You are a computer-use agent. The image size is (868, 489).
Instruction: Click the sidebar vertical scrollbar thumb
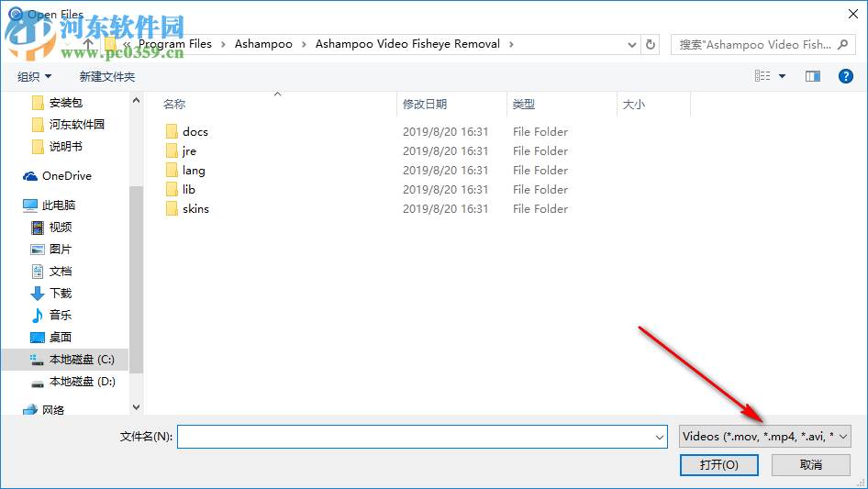coord(136,280)
